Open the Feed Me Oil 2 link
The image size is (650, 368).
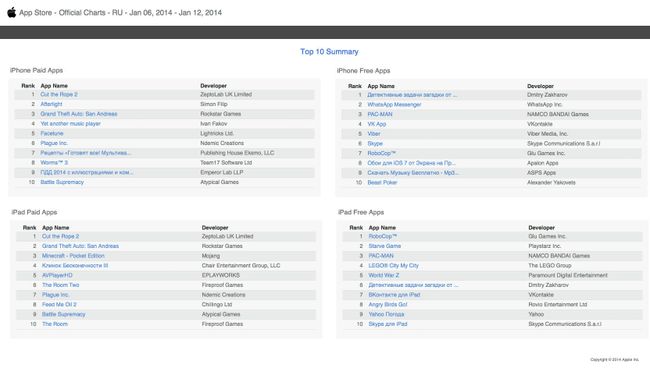[59, 305]
